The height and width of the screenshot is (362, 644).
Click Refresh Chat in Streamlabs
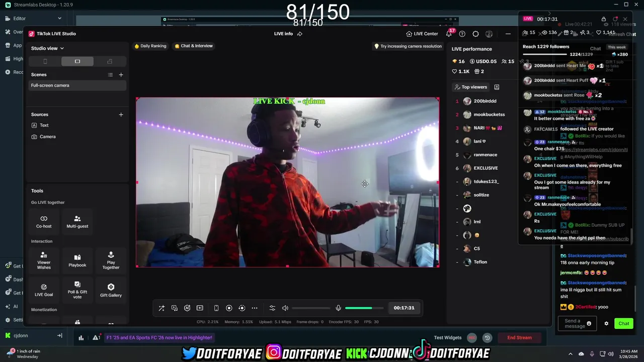[x=623, y=34]
